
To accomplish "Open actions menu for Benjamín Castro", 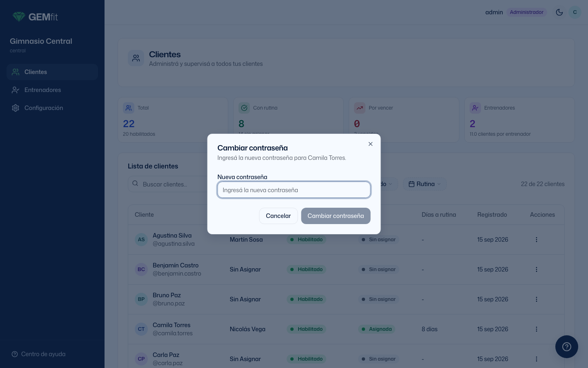I will tap(537, 269).
